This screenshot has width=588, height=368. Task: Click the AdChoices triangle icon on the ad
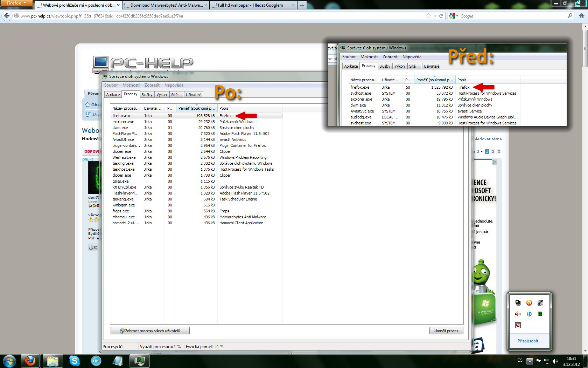point(494,162)
